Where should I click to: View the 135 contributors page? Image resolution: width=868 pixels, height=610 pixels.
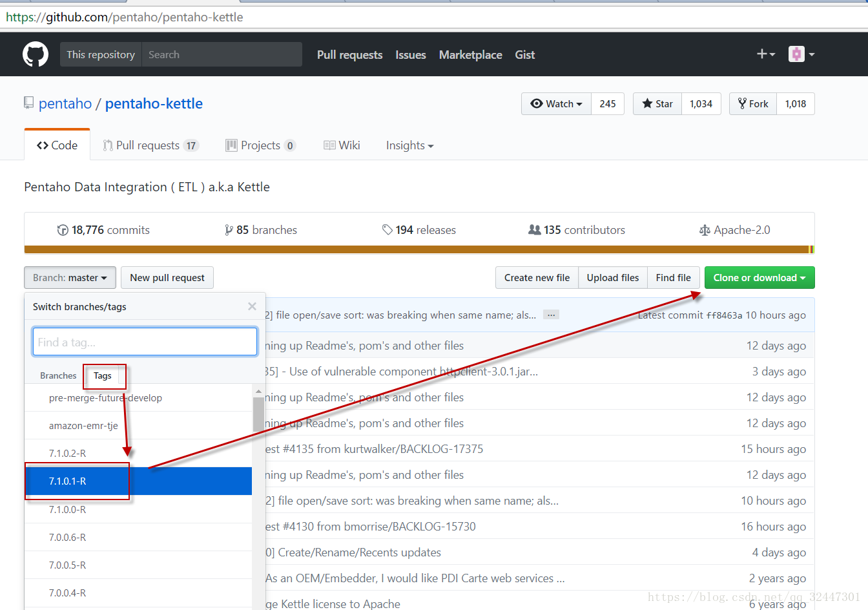(x=577, y=230)
